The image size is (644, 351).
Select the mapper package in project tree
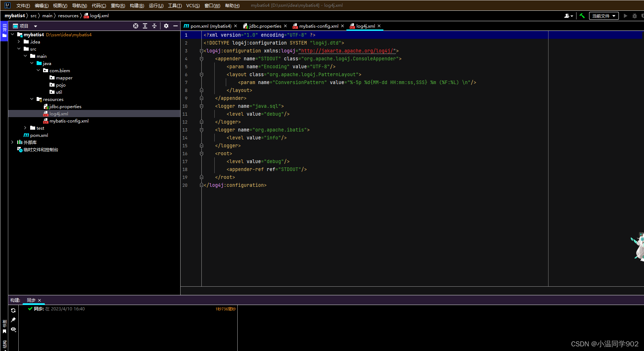click(x=64, y=78)
